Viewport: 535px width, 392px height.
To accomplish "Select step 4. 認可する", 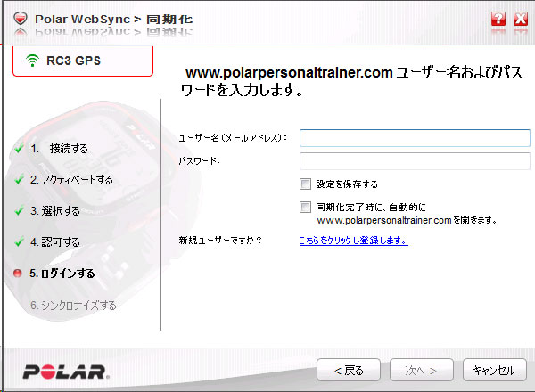I will (x=55, y=242).
